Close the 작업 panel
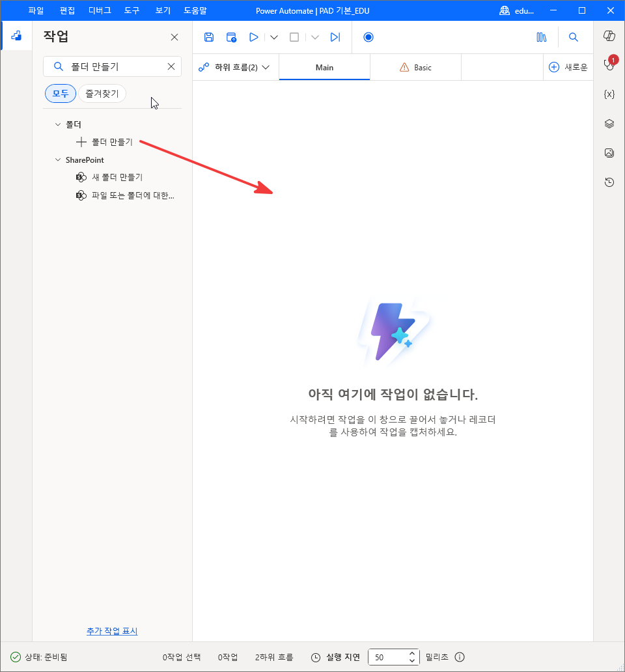Viewport: 625px width, 672px height. (x=174, y=37)
